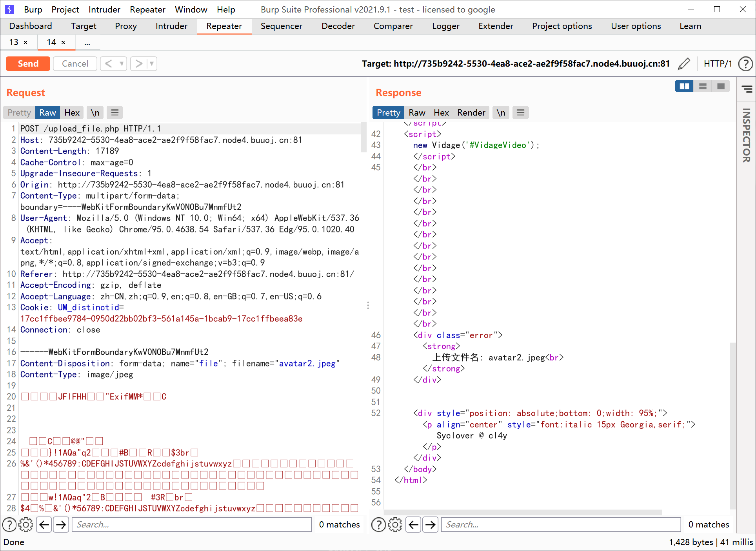Go to previous match in request search
The width and height of the screenshot is (756, 551).
pos(44,524)
